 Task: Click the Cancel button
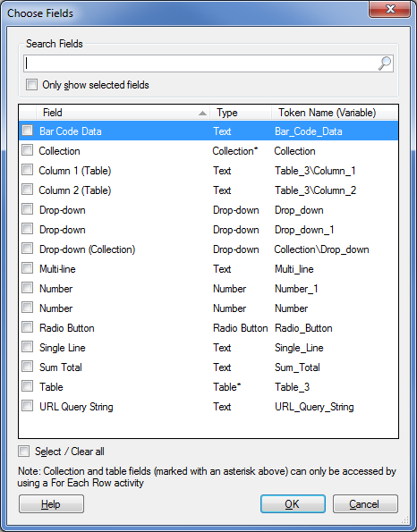pyautogui.click(x=365, y=504)
